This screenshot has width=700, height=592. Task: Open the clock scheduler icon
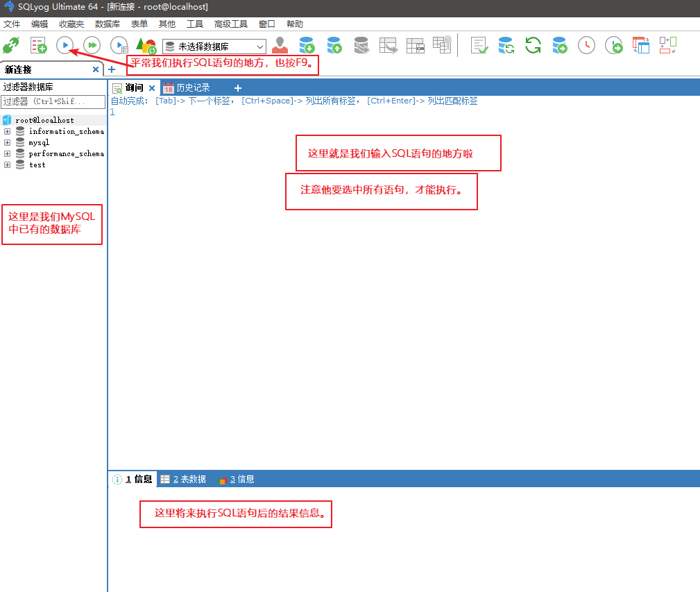coord(587,45)
